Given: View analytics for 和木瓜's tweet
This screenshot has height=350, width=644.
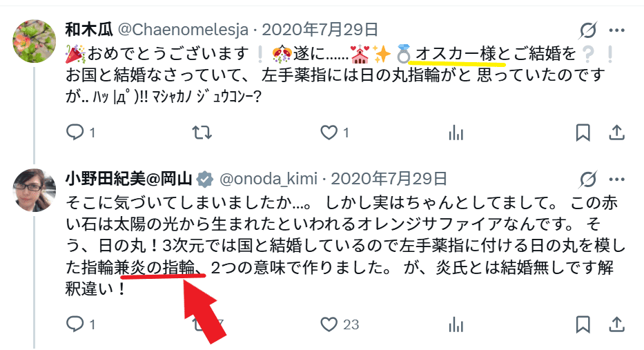Looking at the screenshot, I should [x=456, y=133].
